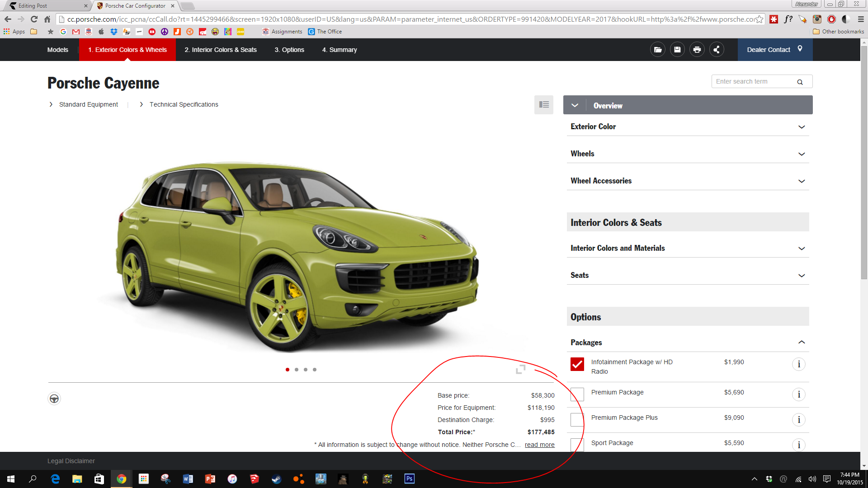Open Photoshop from the taskbar

(x=410, y=479)
